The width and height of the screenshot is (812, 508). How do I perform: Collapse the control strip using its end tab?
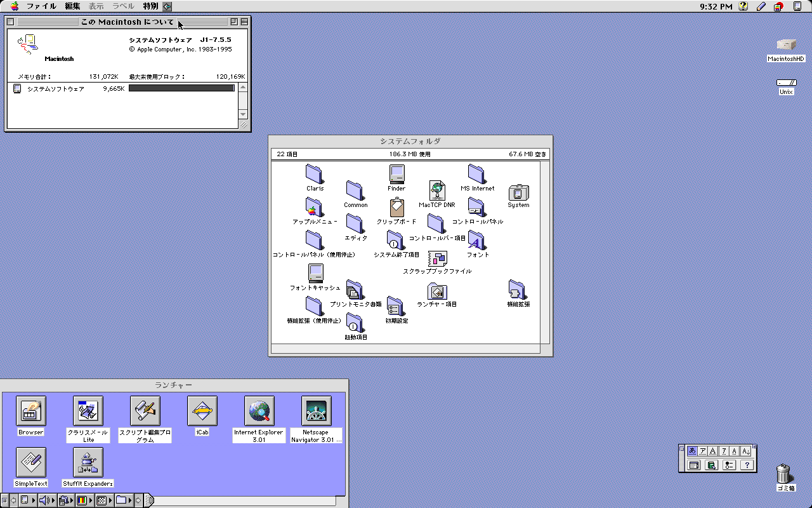pyautogui.click(x=149, y=500)
